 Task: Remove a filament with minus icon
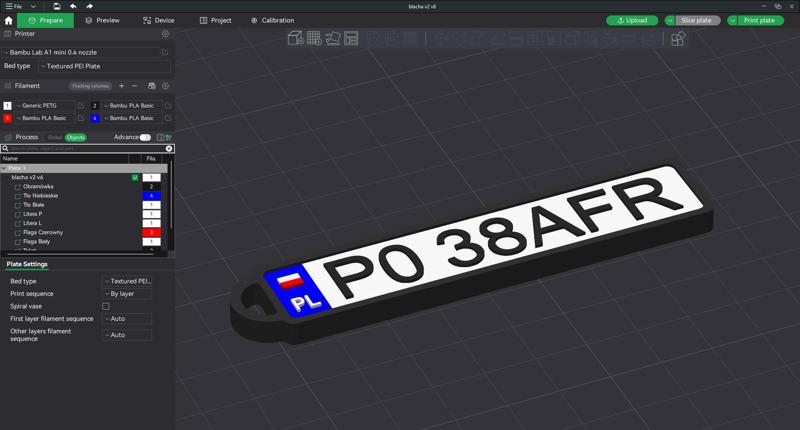(x=134, y=86)
